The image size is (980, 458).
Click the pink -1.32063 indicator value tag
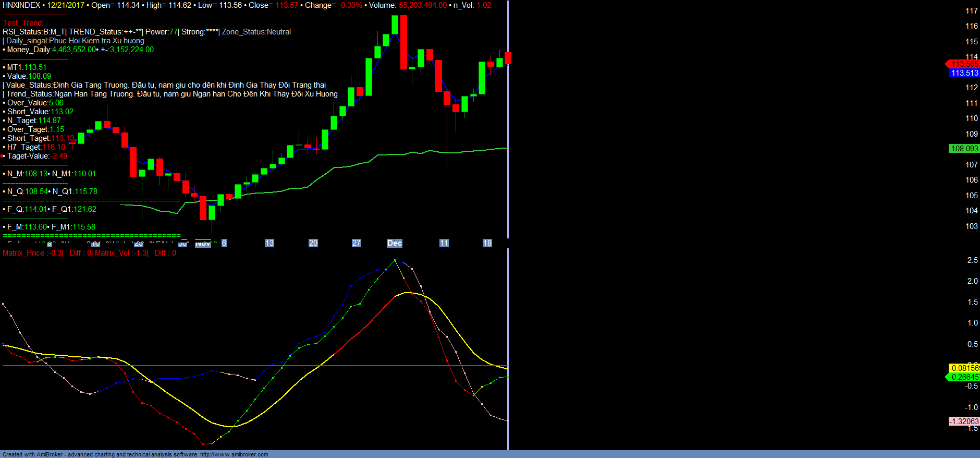point(964,421)
